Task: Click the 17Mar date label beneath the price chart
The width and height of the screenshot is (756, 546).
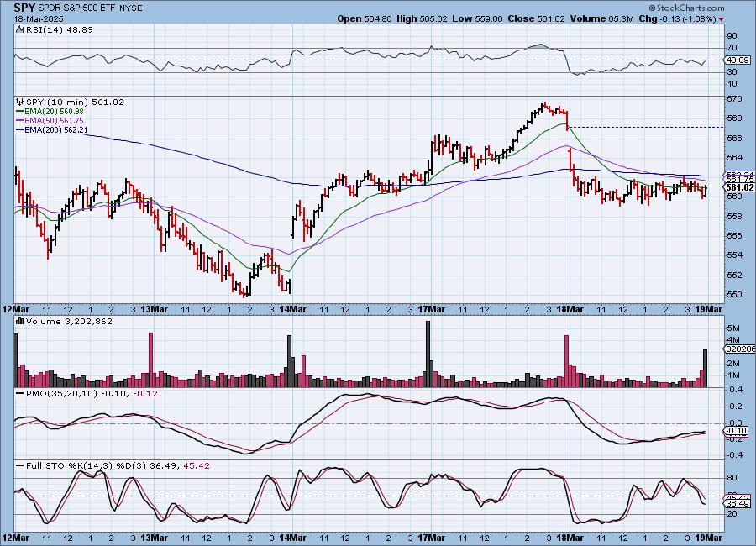Action: [431, 309]
